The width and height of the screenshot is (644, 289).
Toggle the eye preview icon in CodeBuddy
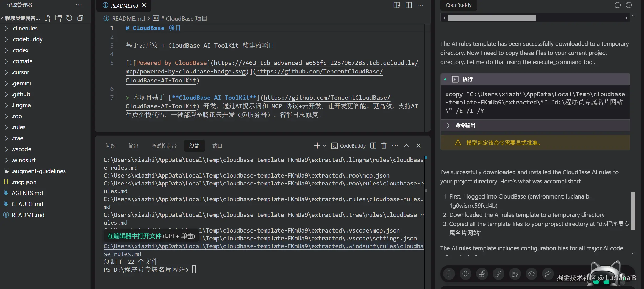pos(531,274)
